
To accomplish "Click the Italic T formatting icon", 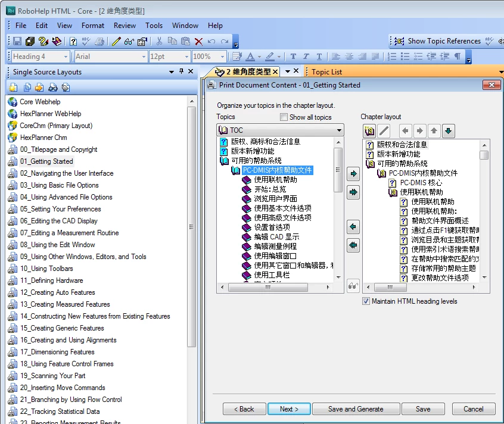I will coord(306,57).
